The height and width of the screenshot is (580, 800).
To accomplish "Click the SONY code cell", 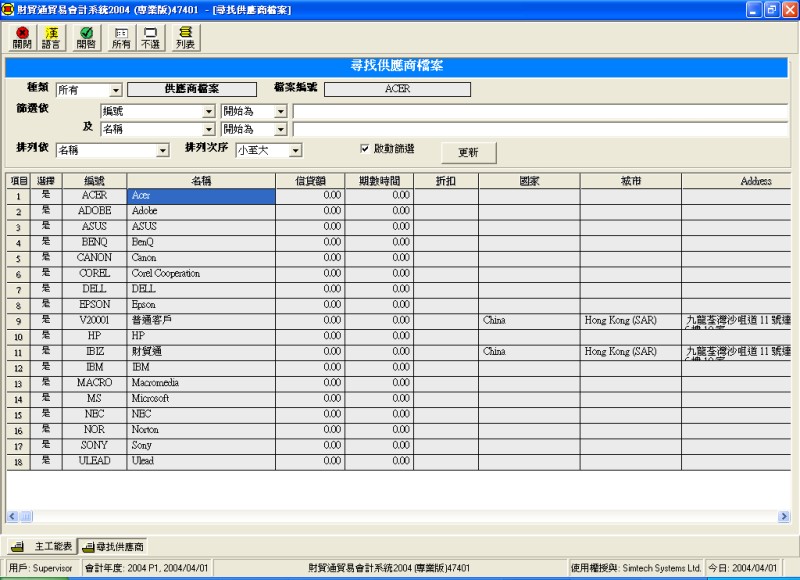I will (94, 446).
